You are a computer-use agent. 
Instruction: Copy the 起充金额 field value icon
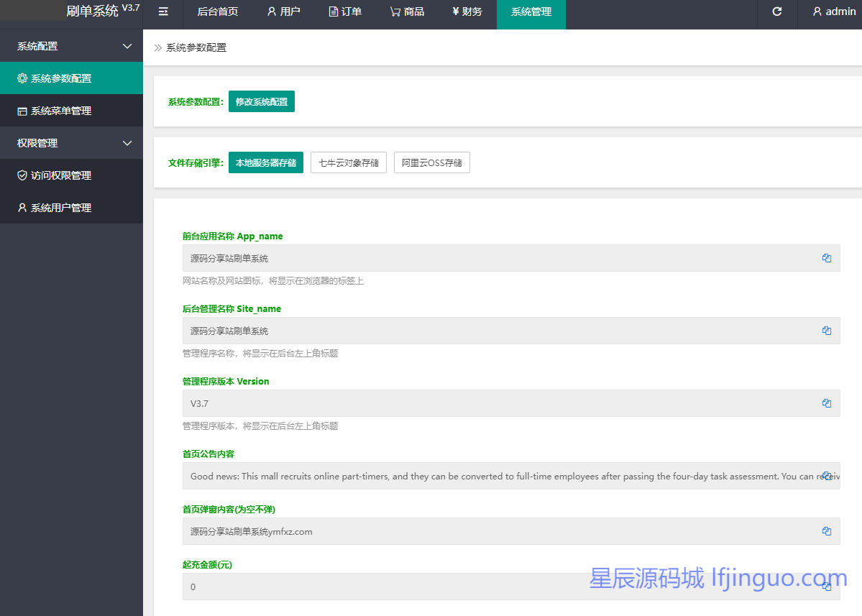[827, 587]
